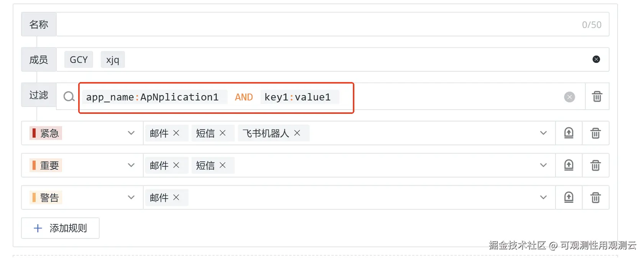Delete the filter row with trash icon
This screenshot has width=644, height=258.
click(x=597, y=96)
